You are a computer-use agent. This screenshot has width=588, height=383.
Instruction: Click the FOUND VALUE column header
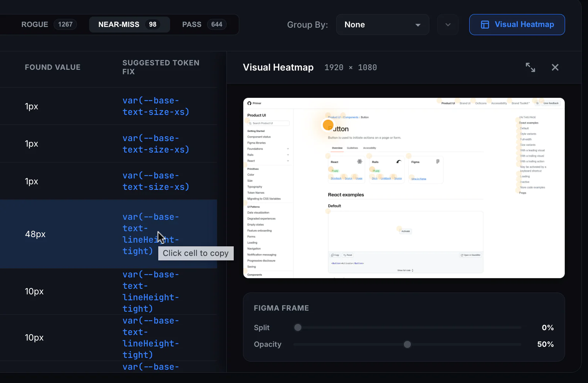coord(53,67)
